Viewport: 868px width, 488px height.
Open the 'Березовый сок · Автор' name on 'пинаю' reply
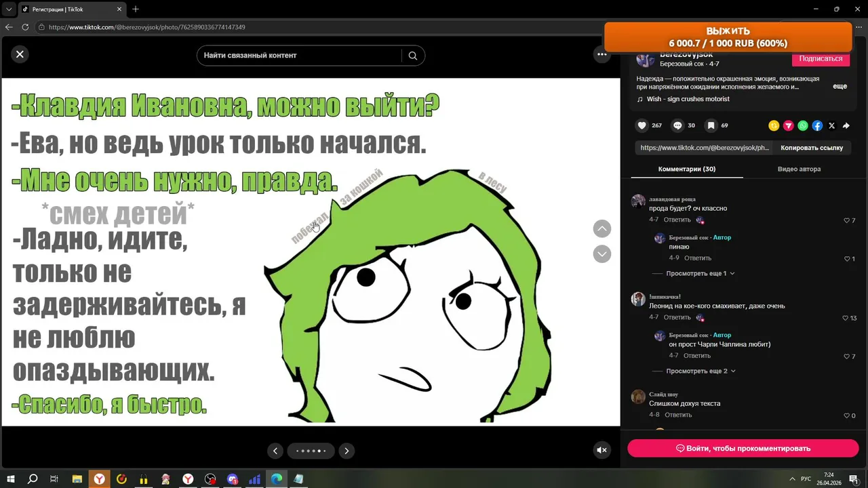click(x=700, y=238)
